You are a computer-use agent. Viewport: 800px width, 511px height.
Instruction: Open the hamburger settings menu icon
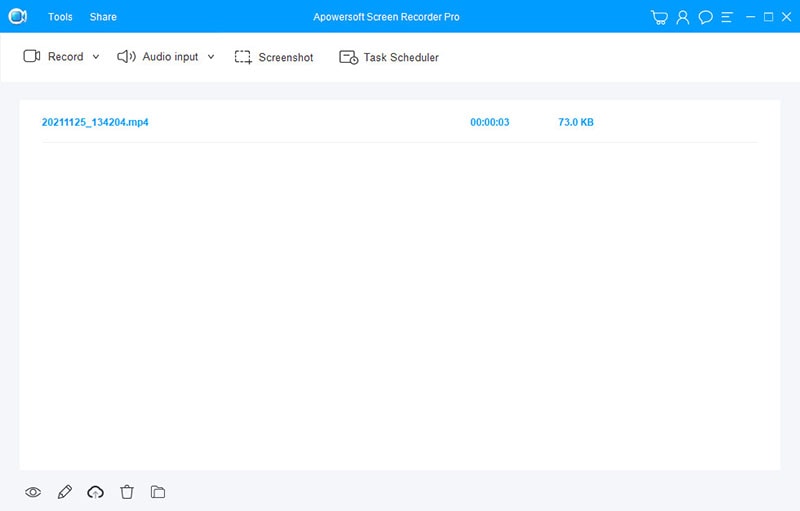[x=727, y=17]
